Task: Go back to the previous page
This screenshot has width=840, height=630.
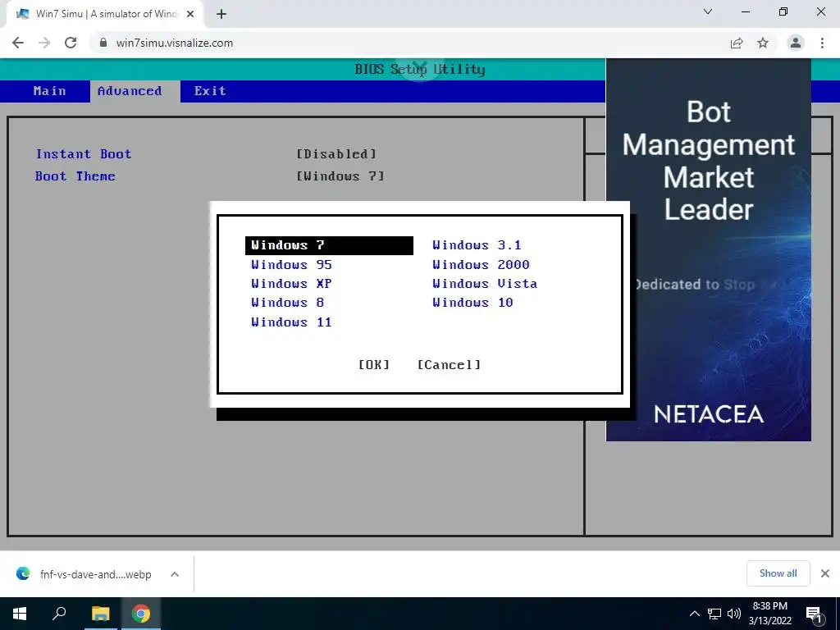Action: coord(18,43)
